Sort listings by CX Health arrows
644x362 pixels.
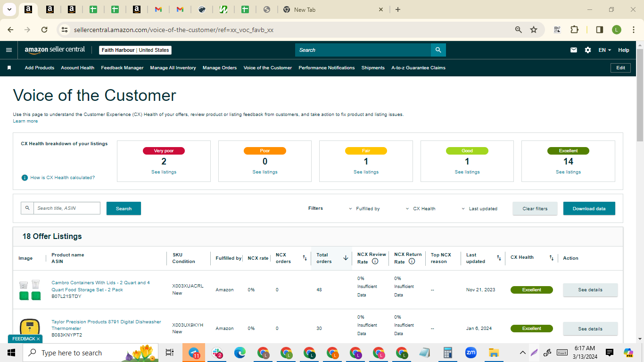click(x=551, y=258)
